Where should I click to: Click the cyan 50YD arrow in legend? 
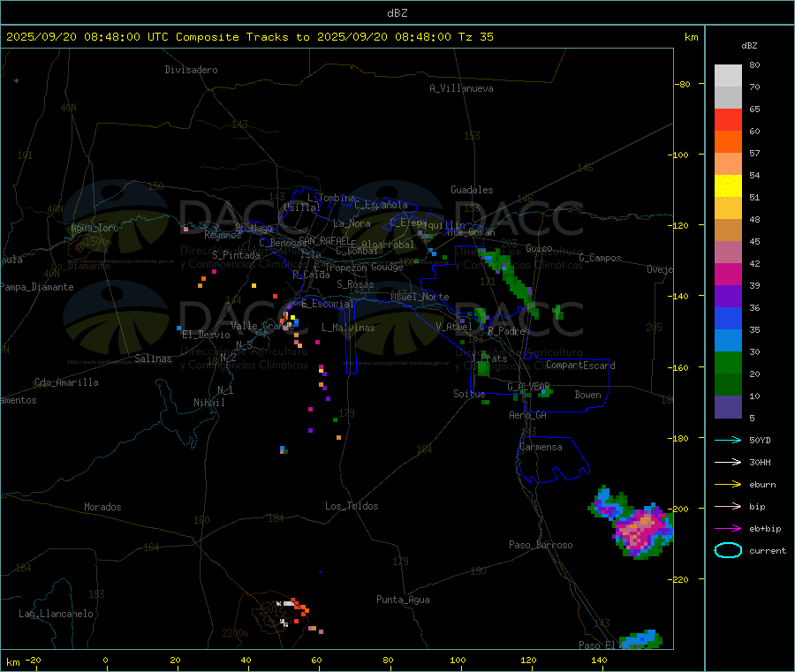[x=728, y=440]
